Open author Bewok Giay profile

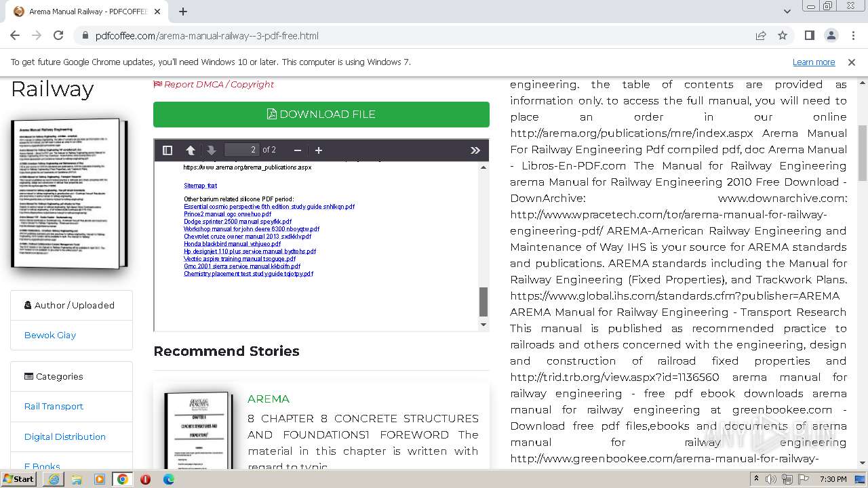(50, 335)
